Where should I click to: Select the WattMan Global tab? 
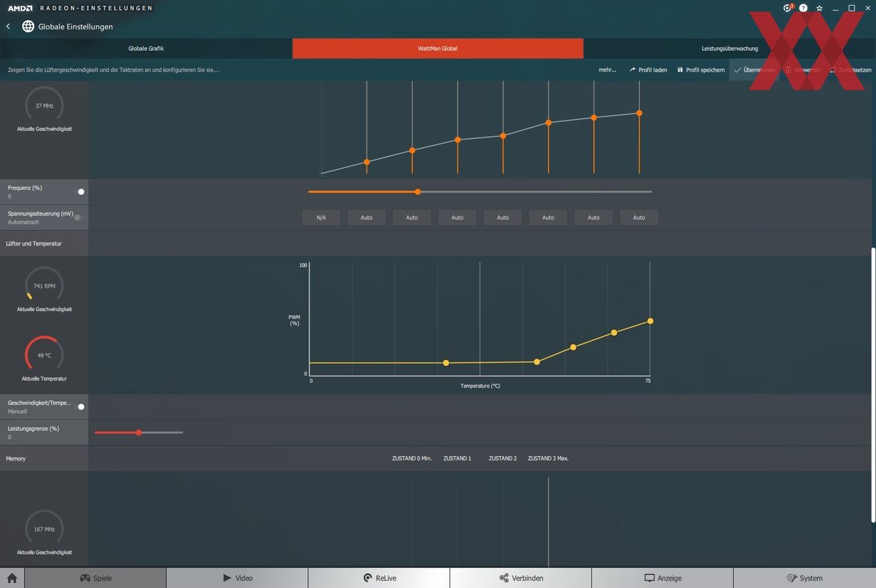[438, 48]
